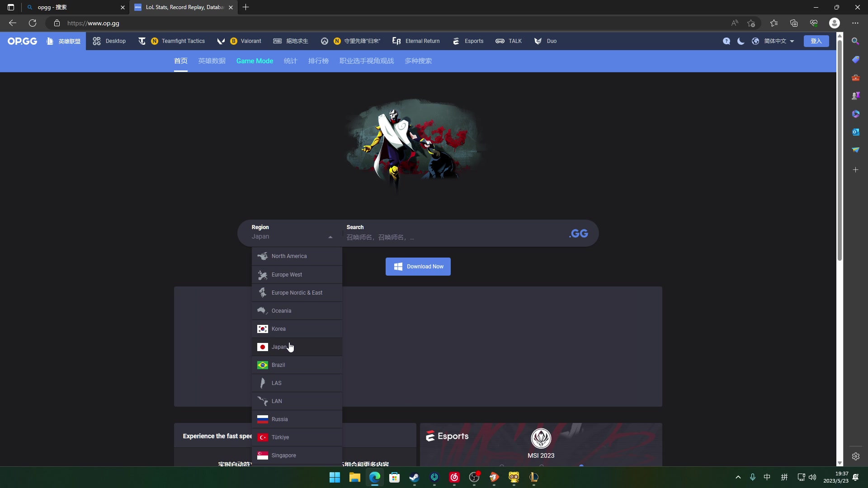Open Edge sidebar search icon

point(855,41)
